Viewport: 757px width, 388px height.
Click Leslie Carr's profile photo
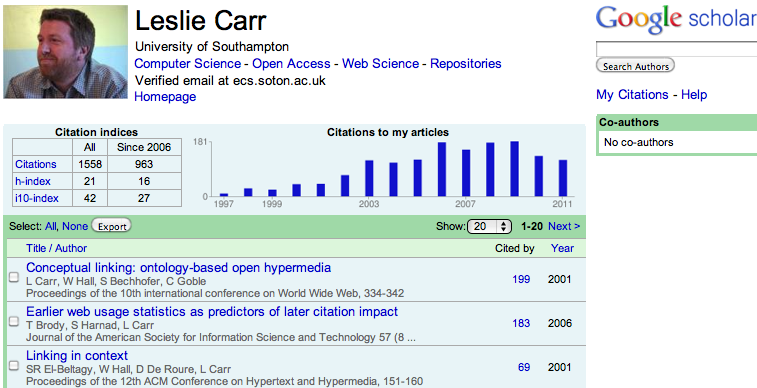66,52
